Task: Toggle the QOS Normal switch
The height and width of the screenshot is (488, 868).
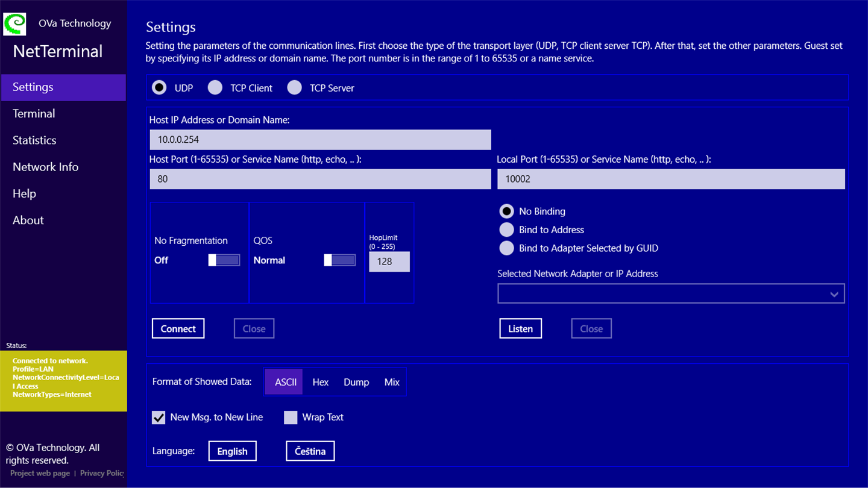Action: (340, 260)
